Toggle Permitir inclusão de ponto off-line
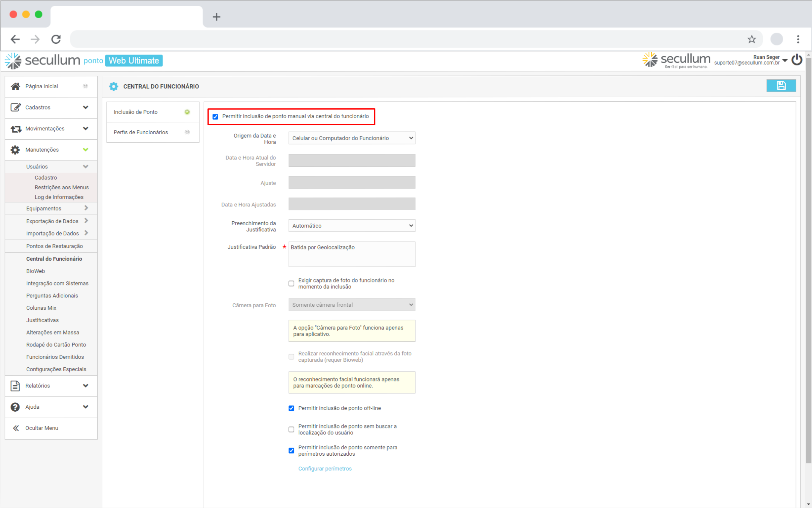Viewport: 812px width, 508px height. click(291, 408)
